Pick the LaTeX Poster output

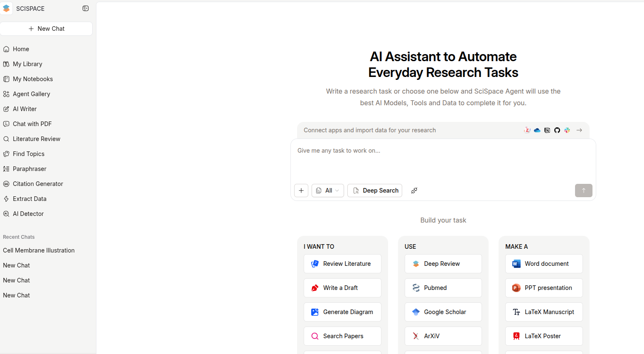[x=544, y=336]
